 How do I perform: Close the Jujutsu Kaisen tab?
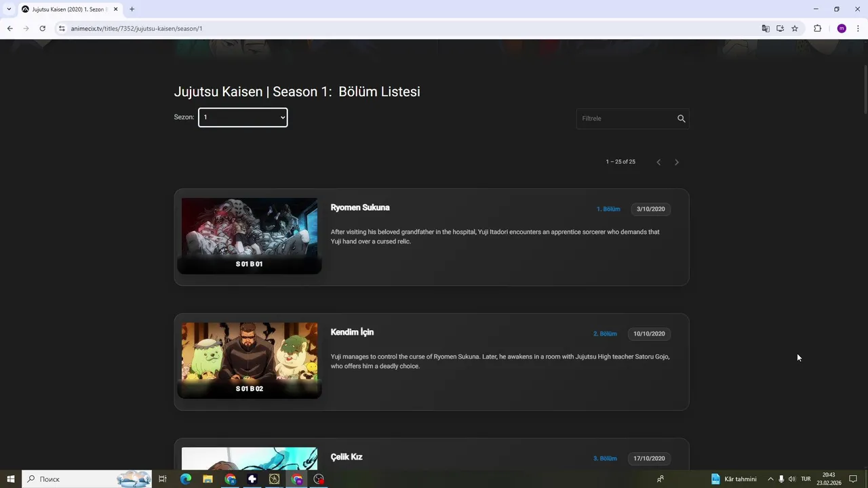[x=116, y=9]
